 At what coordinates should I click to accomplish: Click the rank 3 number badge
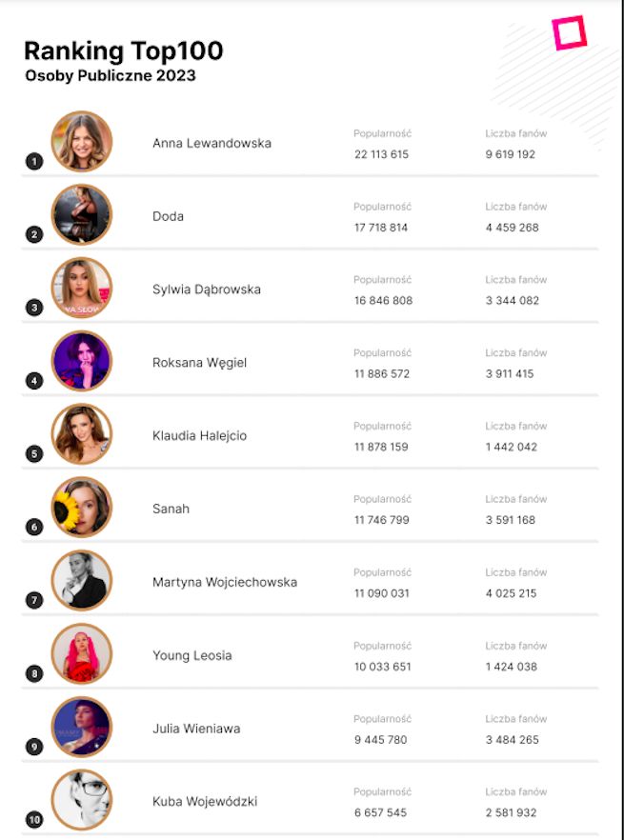tap(34, 308)
